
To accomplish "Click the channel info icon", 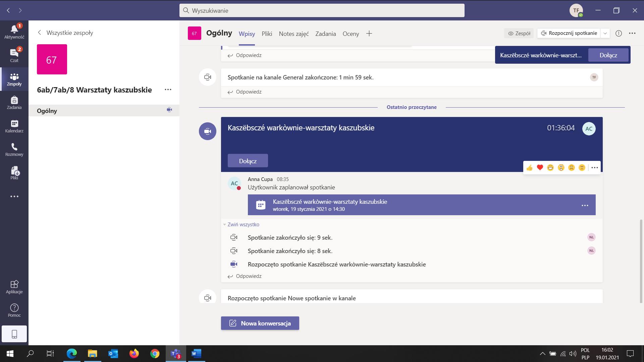I will pos(619,33).
